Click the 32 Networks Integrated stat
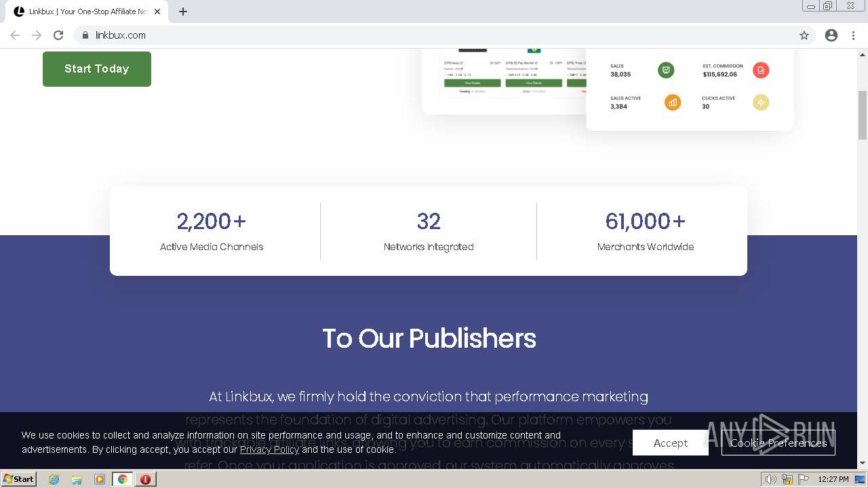The width and height of the screenshot is (868, 488). click(429, 231)
